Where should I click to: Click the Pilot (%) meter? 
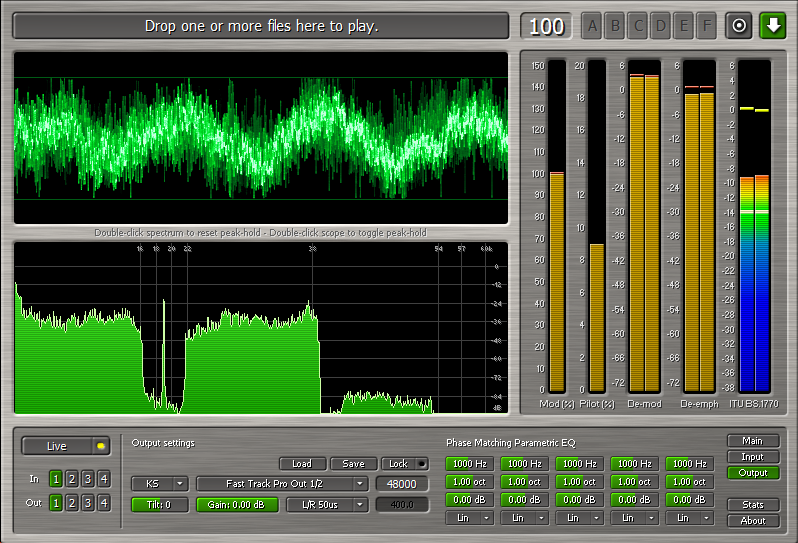(x=597, y=226)
